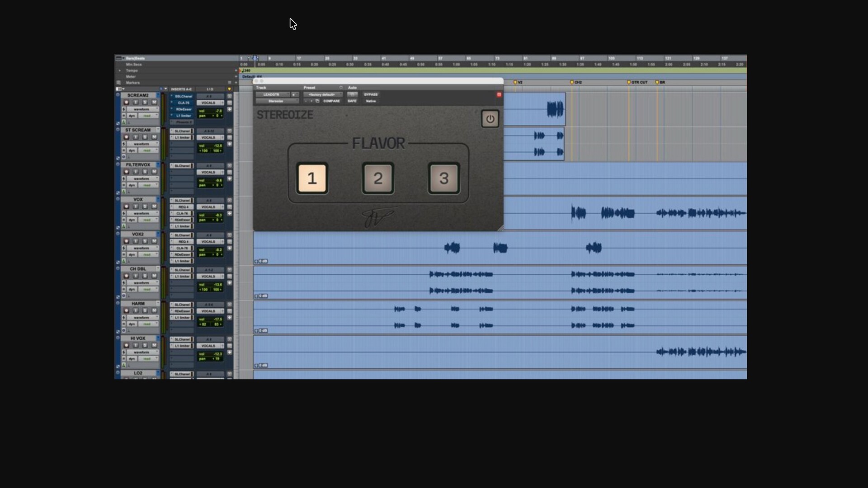Record-enable the SCREAM2 track
This screenshot has width=868, height=488.
coord(127,103)
